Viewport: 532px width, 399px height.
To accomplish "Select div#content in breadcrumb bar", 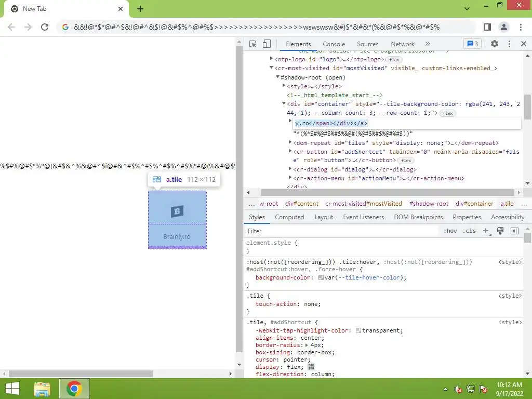I will pos(302,204).
